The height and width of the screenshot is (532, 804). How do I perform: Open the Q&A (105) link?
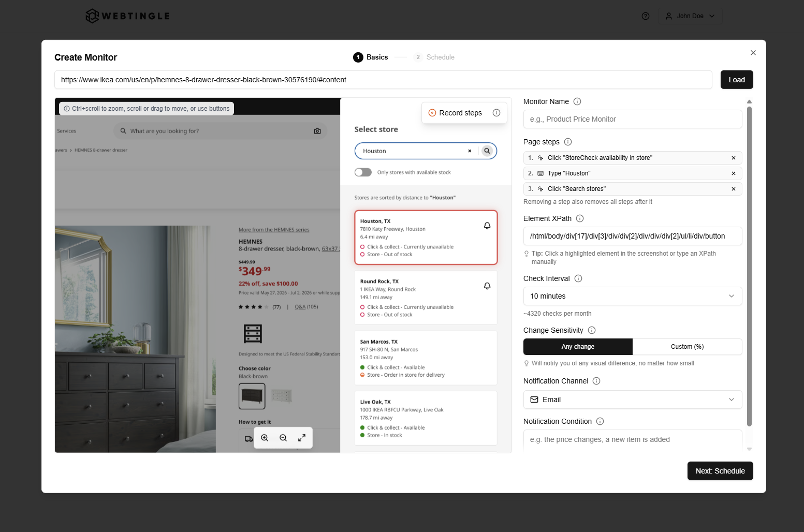pos(306,307)
